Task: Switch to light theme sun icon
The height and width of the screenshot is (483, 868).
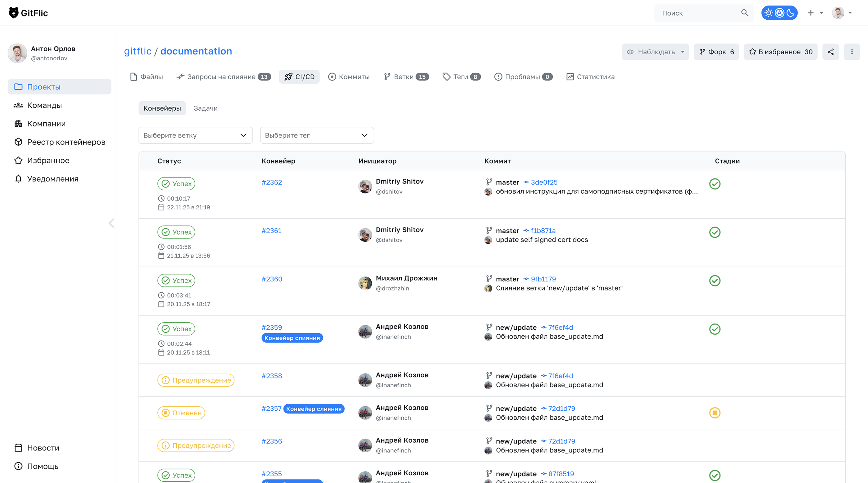Action: click(x=769, y=13)
